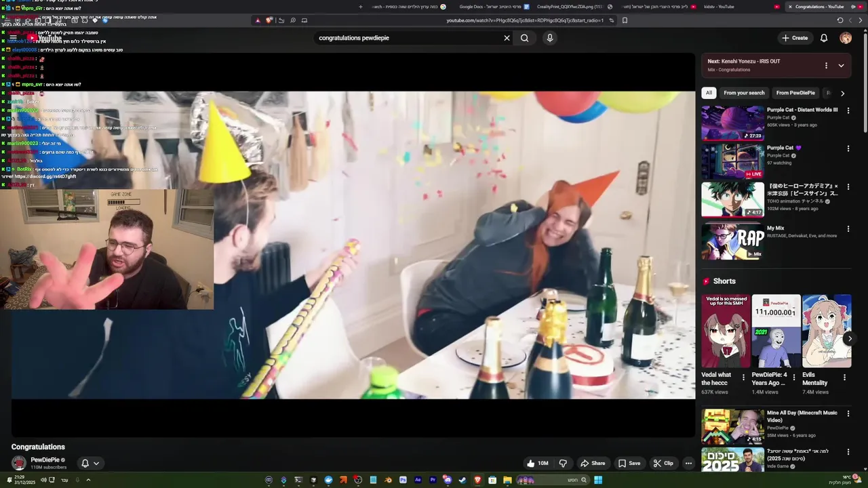This screenshot has height=488, width=868.
Task: Open a new browser tab with plus
Action: [x=361, y=7]
